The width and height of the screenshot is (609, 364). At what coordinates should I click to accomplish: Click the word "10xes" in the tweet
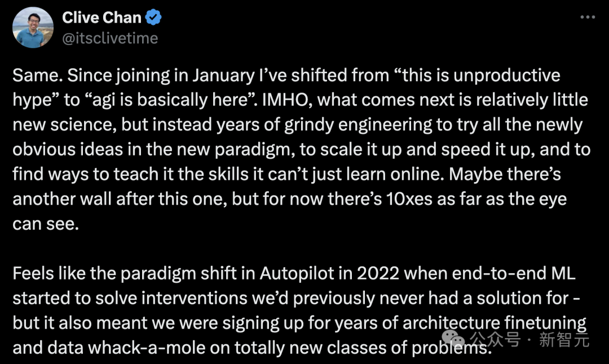point(411,199)
